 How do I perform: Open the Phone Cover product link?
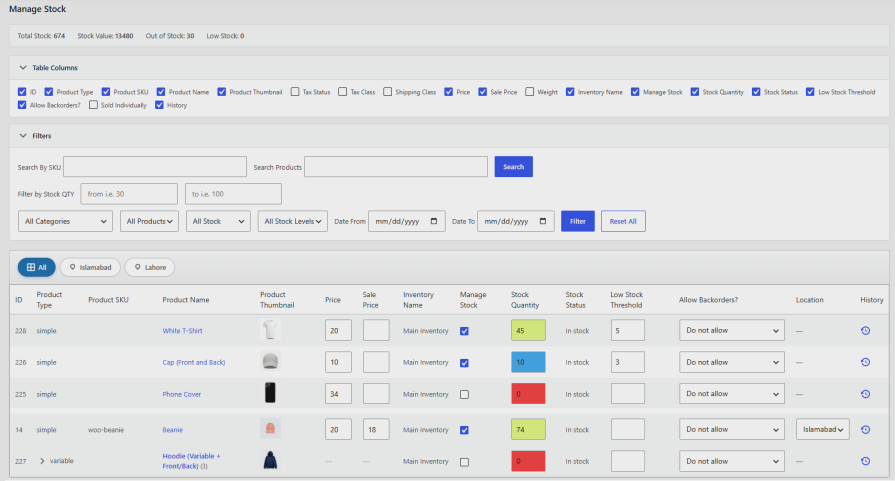(182, 394)
